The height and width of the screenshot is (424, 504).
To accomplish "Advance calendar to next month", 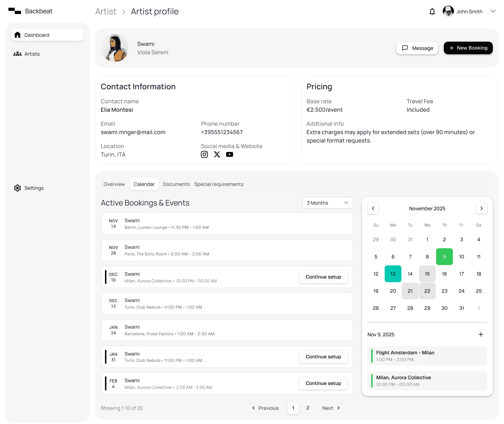I will click(x=481, y=208).
